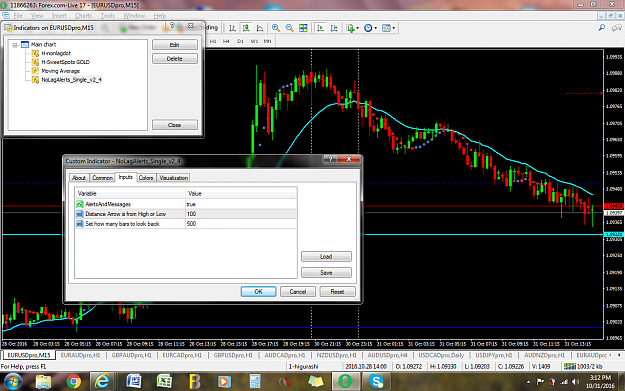Open the File menu

click(x=18, y=16)
